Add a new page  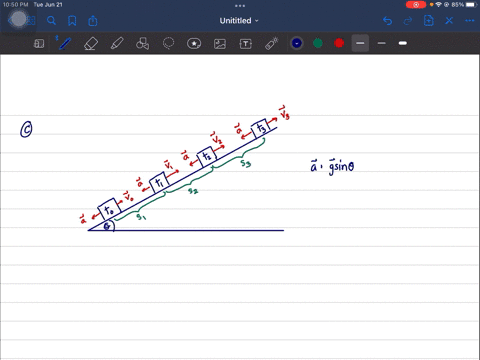429,21
